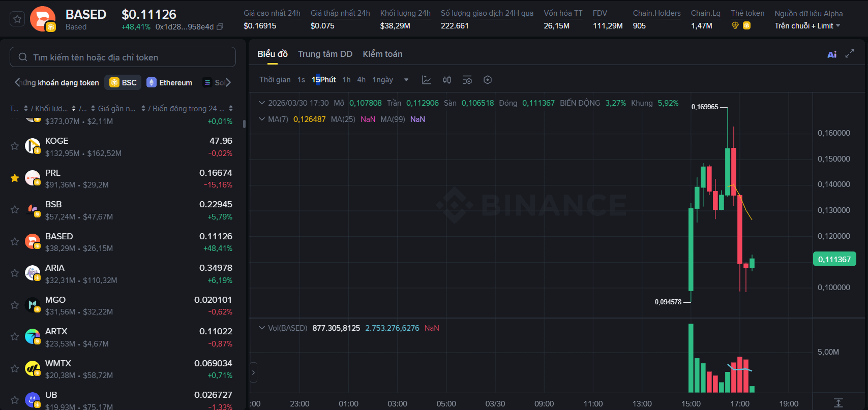Image resolution: width=868 pixels, height=410 pixels.
Task: Open the BASED token logo
Action: click(43, 19)
